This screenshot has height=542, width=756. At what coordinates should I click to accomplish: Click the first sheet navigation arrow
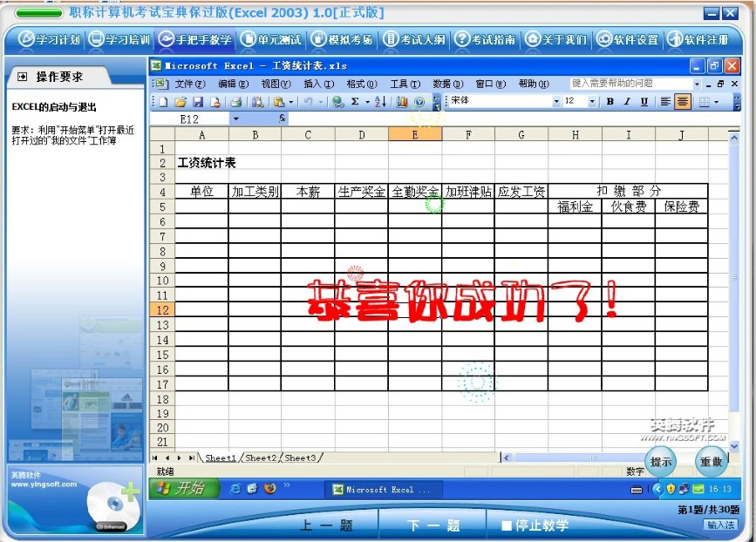[154, 457]
